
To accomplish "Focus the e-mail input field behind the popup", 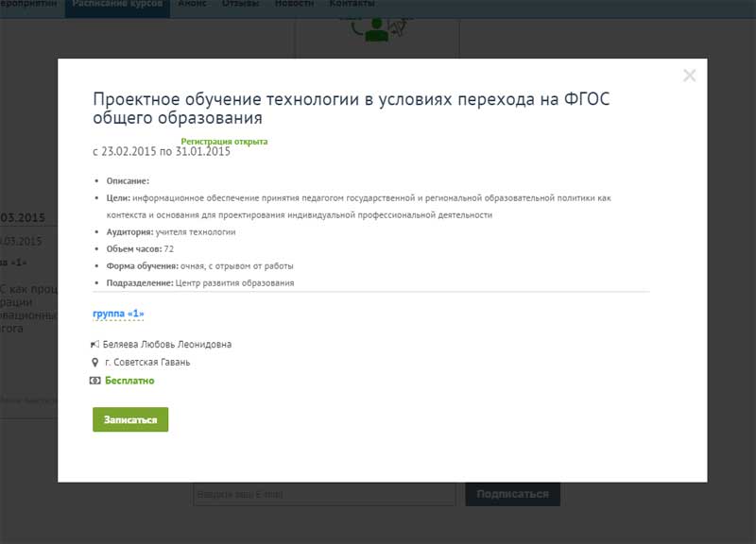I will pos(324,494).
